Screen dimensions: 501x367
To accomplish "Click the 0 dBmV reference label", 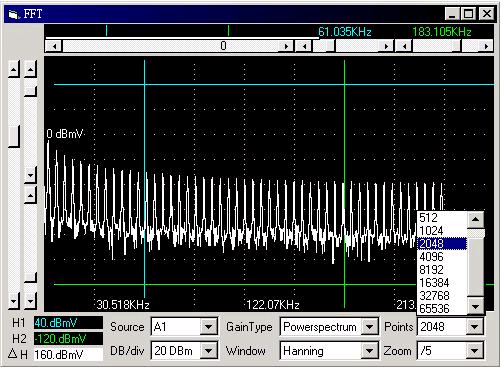I will [65, 134].
